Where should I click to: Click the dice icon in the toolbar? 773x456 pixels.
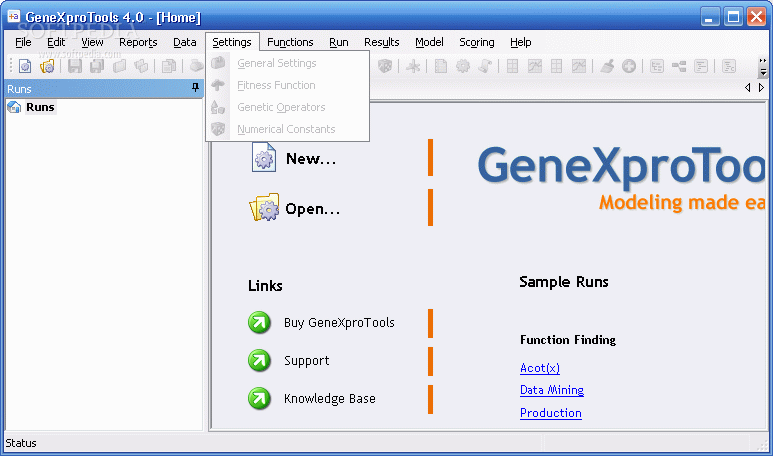385,66
